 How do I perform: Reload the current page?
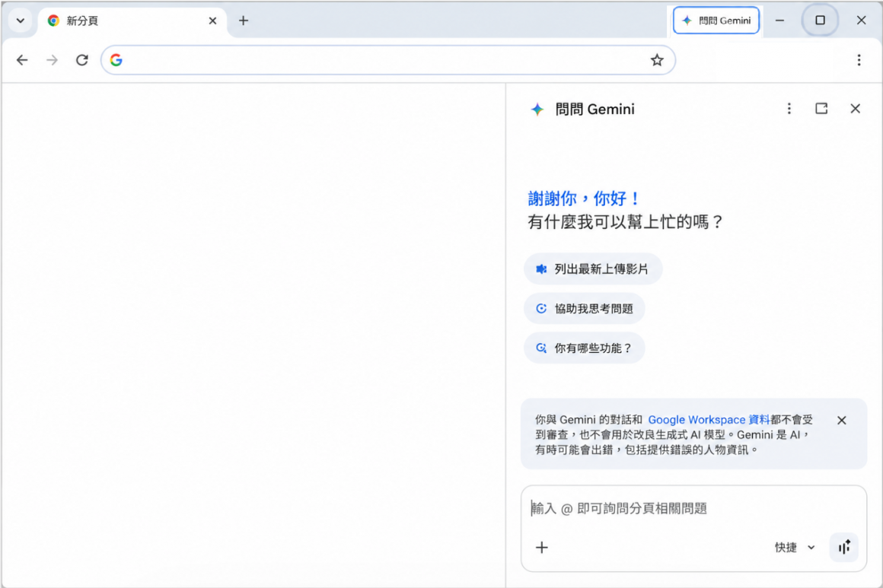click(x=82, y=60)
